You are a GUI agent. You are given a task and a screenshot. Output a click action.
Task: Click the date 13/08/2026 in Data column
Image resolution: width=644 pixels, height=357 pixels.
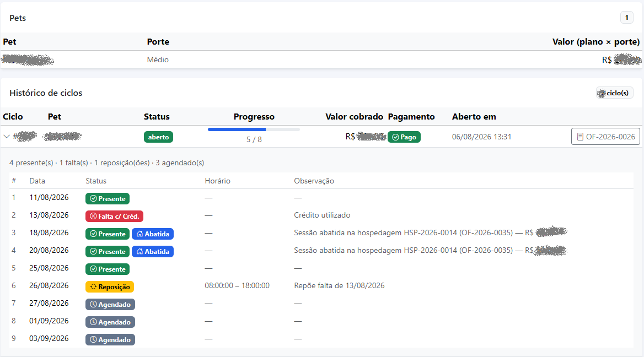tap(49, 215)
